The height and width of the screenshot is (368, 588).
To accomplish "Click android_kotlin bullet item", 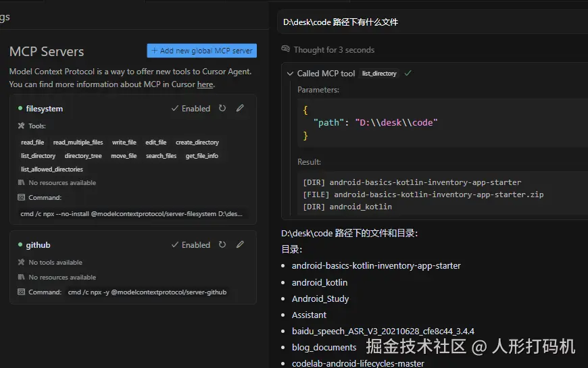I will pyautogui.click(x=320, y=282).
